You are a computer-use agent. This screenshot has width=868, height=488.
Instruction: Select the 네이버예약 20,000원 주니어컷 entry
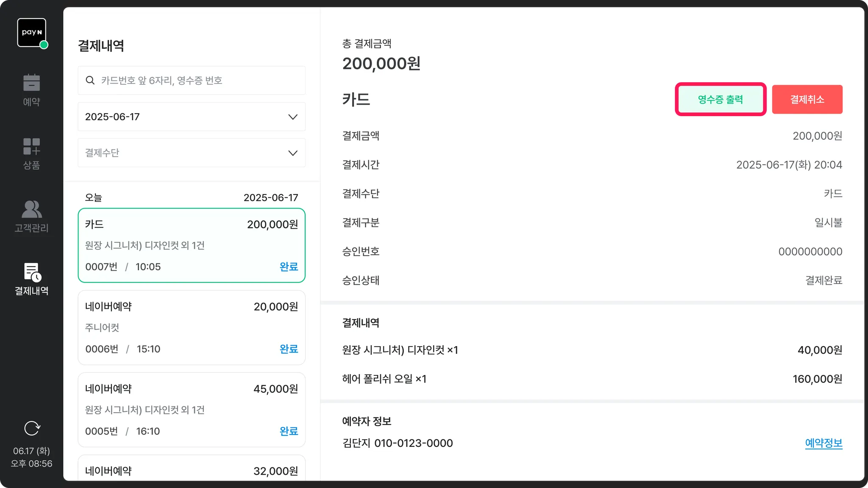192,327
